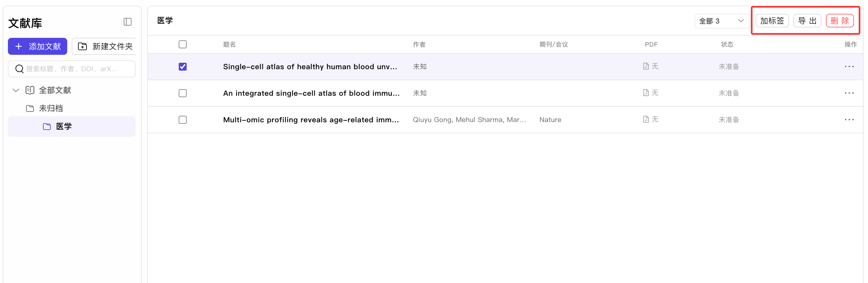Select 未归档 in the tree

tap(51, 108)
